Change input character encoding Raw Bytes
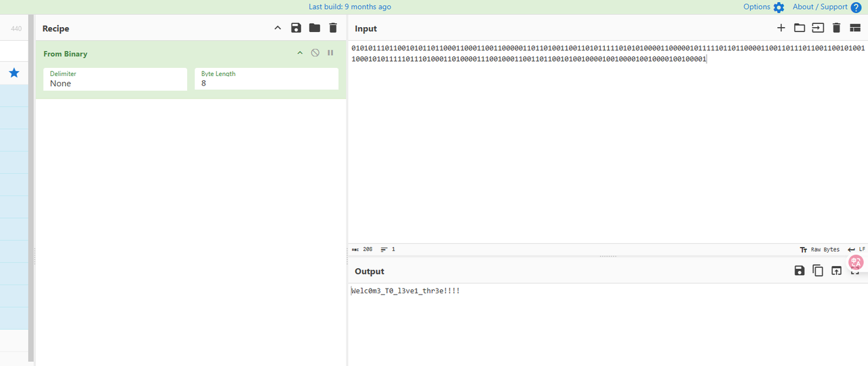 (820, 249)
